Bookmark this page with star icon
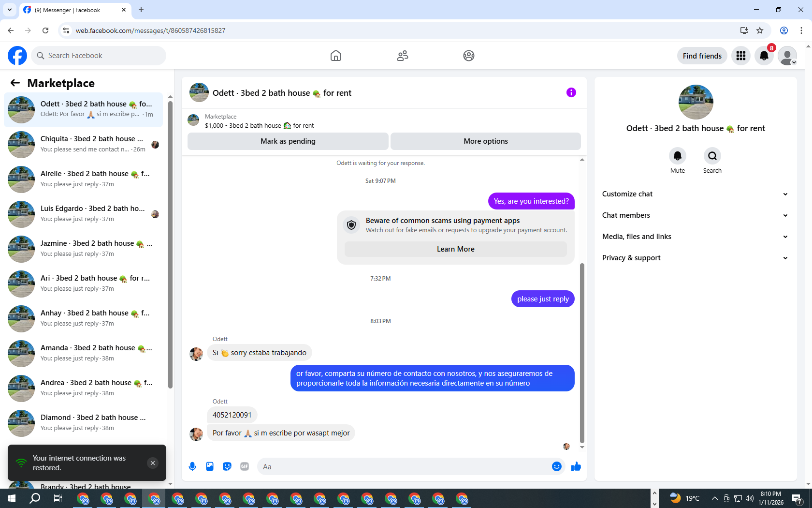 760,30
